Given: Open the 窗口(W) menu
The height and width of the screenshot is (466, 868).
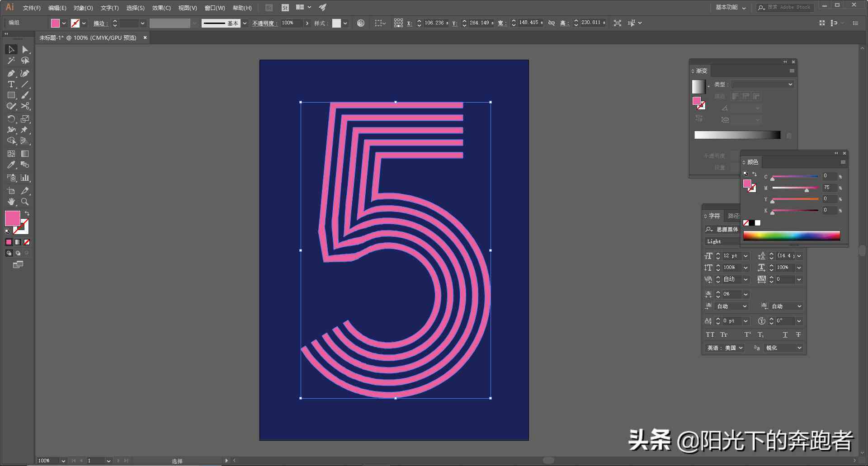Looking at the screenshot, I should [215, 8].
